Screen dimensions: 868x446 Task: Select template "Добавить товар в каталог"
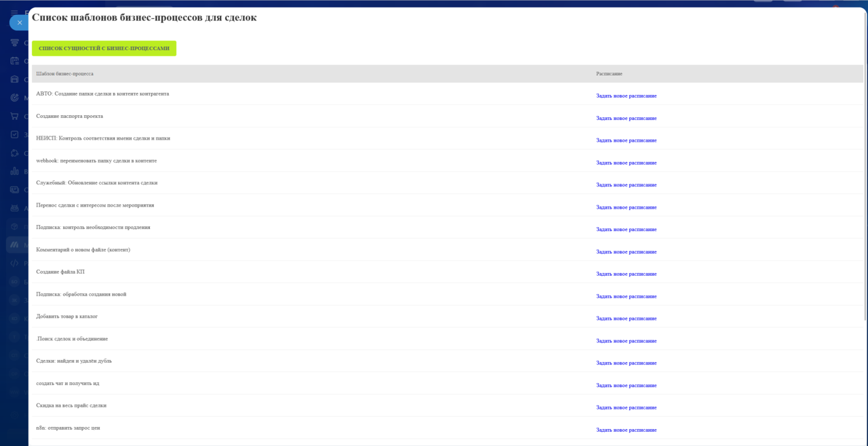[66, 317]
